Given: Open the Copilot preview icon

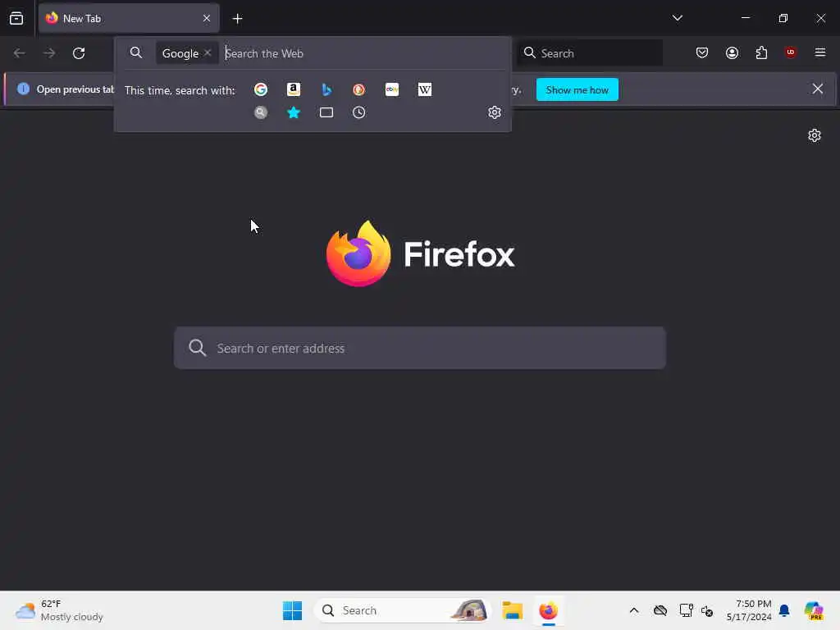Looking at the screenshot, I should pyautogui.click(x=814, y=610).
